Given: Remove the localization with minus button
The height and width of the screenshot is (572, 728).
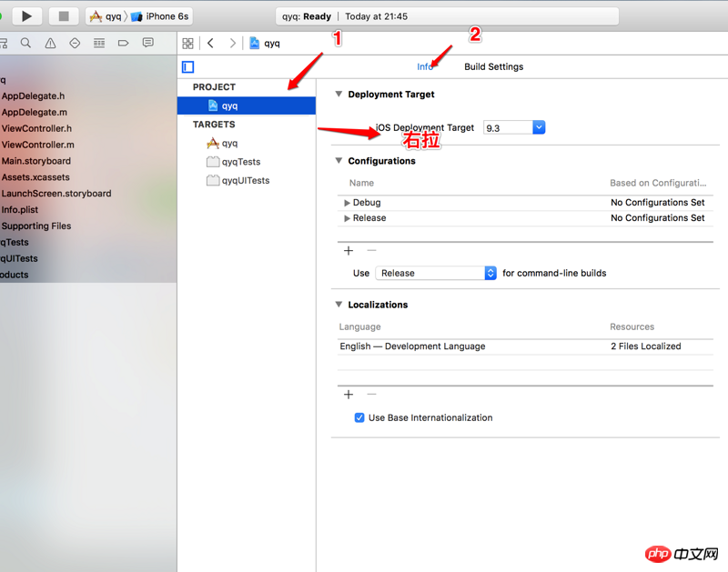Looking at the screenshot, I should 371,395.
